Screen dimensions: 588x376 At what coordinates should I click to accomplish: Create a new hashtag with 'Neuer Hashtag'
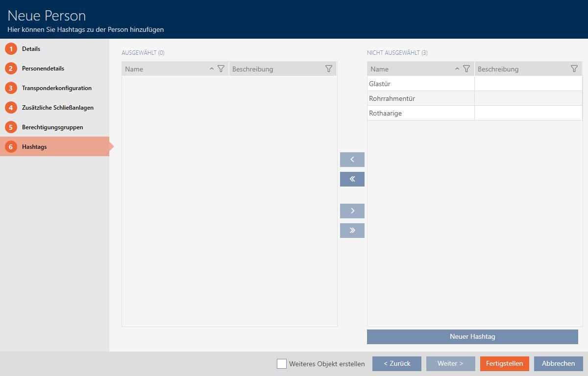(472, 337)
